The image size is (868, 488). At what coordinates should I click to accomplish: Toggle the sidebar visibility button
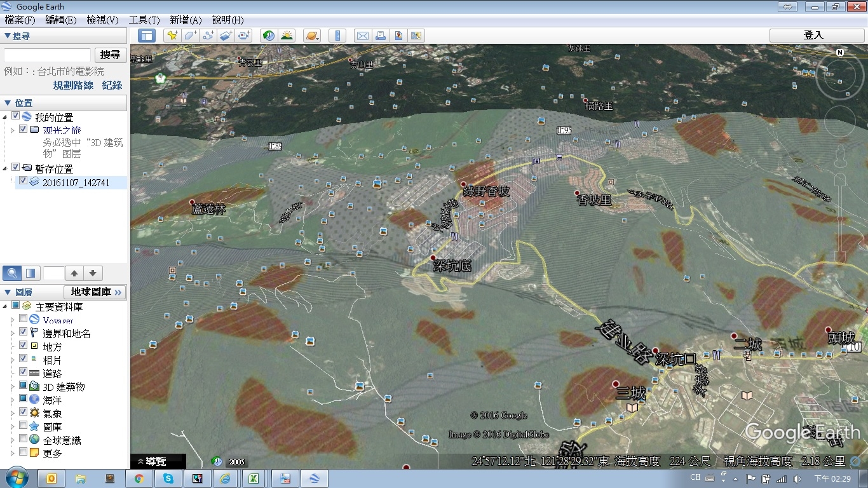pos(147,36)
